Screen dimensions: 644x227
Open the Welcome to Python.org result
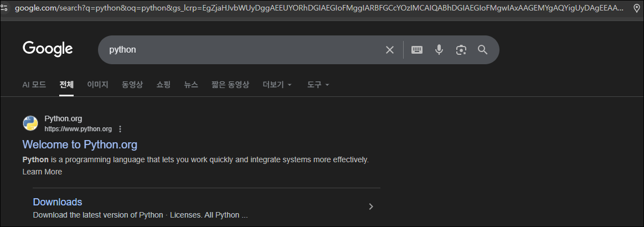pyautogui.click(x=80, y=145)
